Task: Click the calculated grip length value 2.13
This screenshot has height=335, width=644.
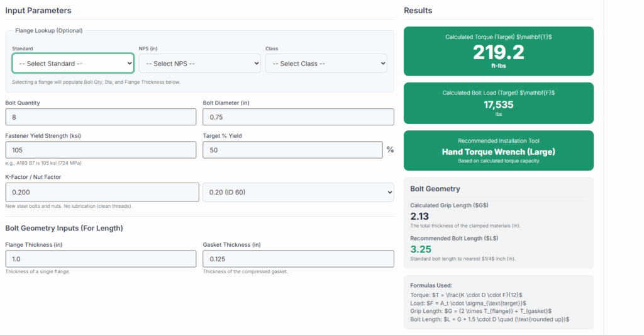Action: tap(419, 216)
